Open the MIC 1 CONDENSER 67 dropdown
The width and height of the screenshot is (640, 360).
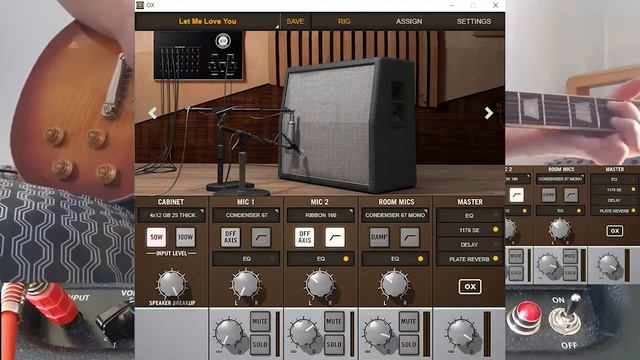coord(246,215)
